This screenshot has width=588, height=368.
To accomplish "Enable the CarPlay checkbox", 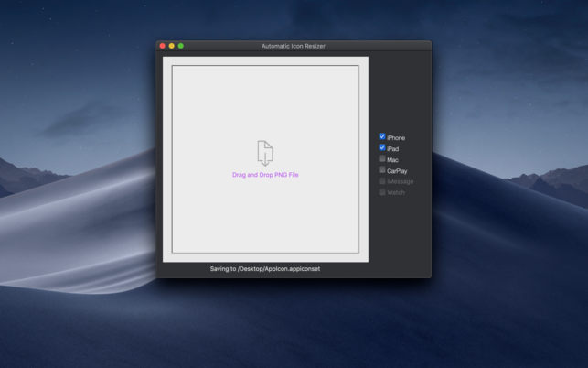I will coord(382,169).
